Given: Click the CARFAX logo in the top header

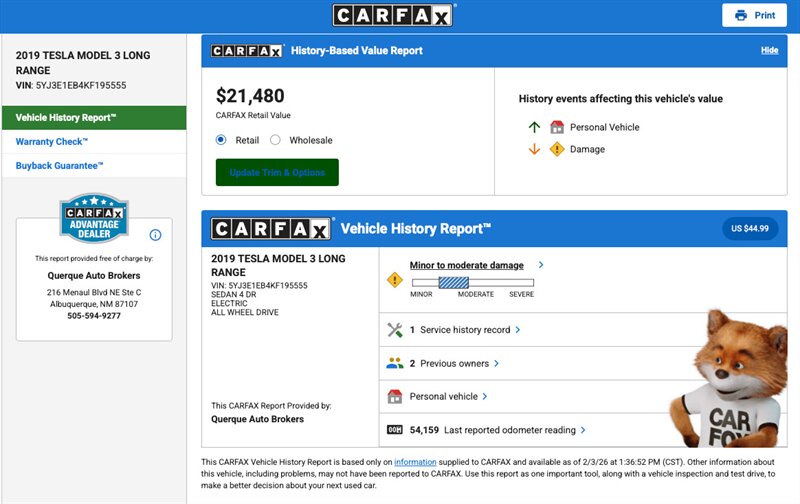Looking at the screenshot, I should (x=394, y=15).
